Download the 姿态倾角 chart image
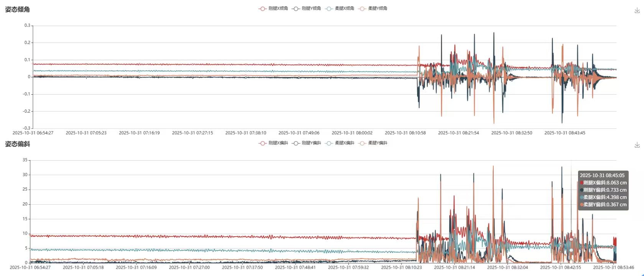Viewport: 644px width, 276px height. (637, 10)
